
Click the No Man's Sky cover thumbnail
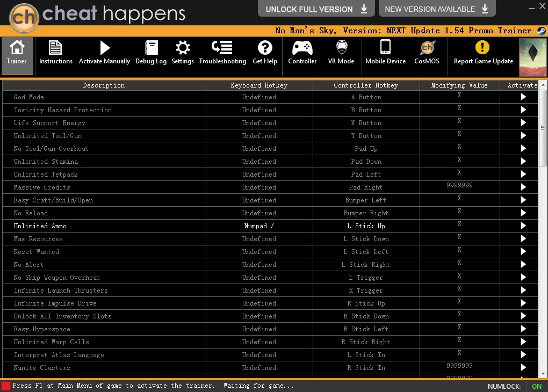[533, 57]
